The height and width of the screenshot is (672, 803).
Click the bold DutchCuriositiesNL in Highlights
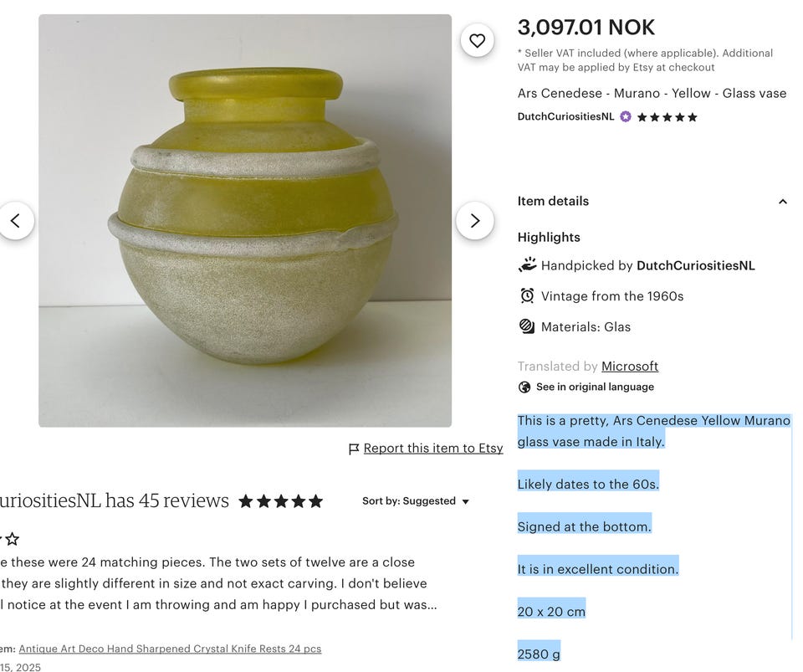tap(695, 265)
